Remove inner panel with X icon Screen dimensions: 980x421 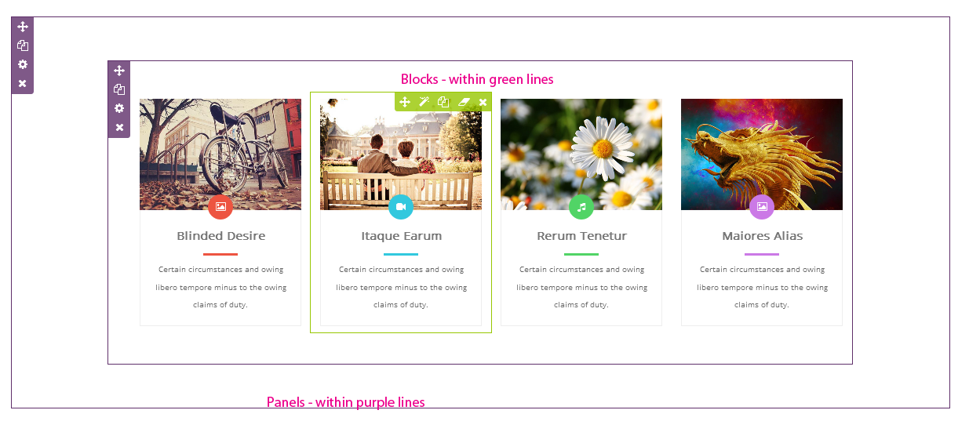pyautogui.click(x=119, y=127)
